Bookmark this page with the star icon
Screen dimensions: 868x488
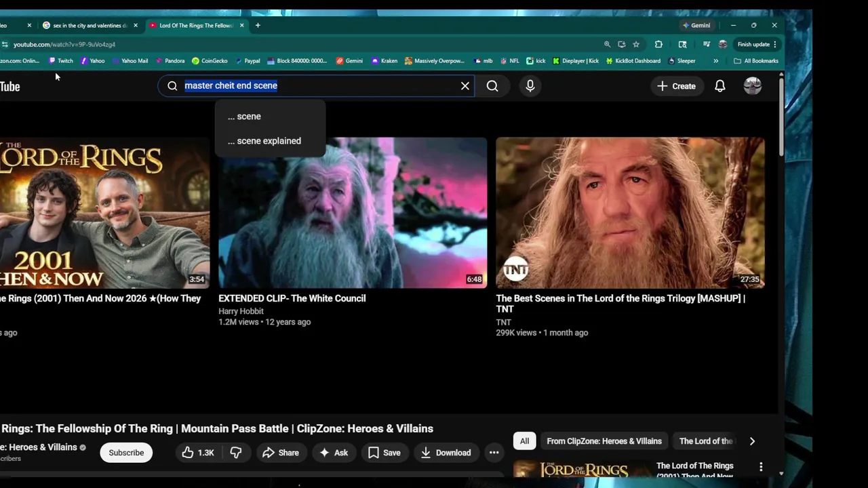(x=636, y=44)
